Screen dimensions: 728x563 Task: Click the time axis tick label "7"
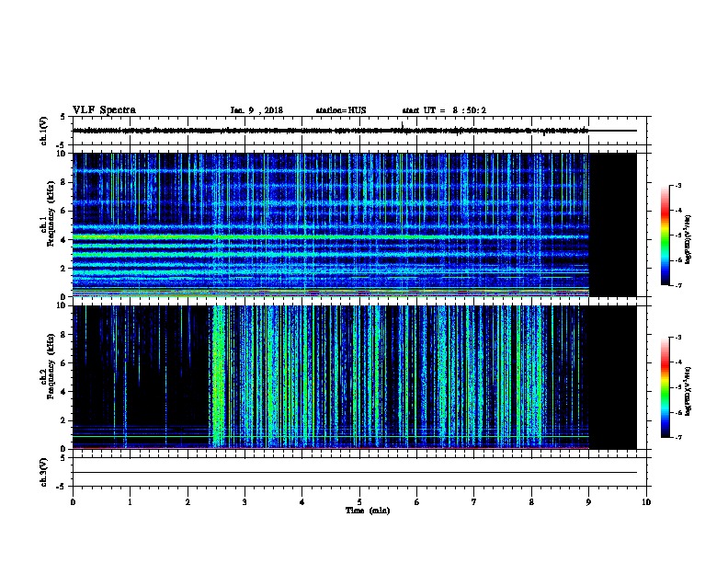point(474,502)
